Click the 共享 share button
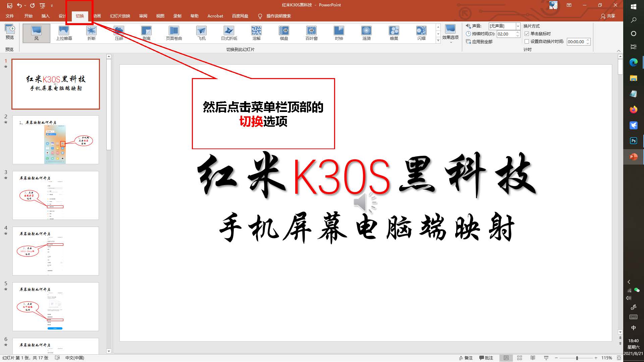The width and height of the screenshot is (644, 362). pos(608,16)
